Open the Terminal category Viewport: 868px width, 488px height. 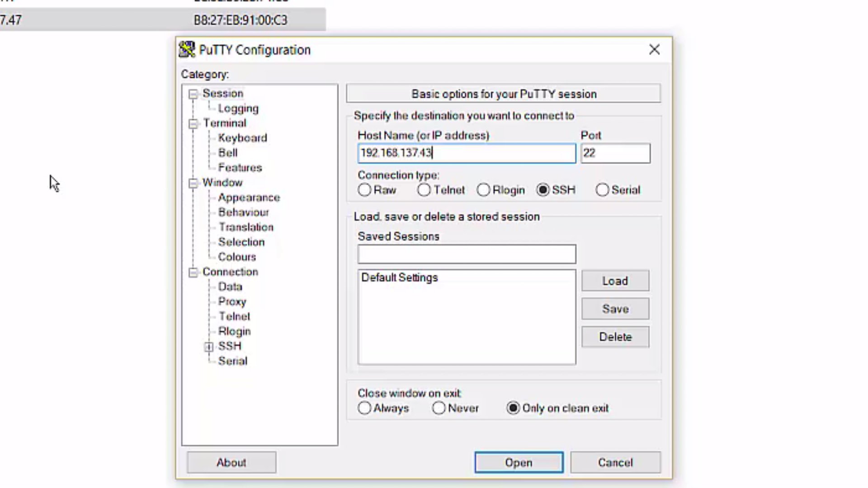225,123
